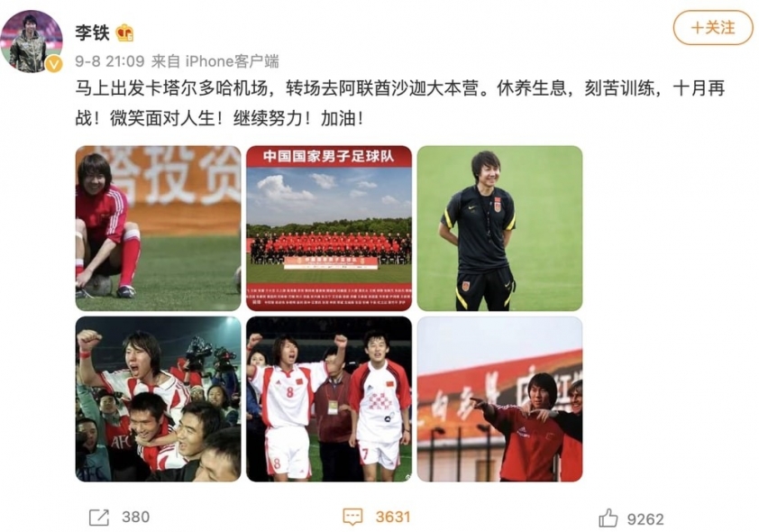The height and width of the screenshot is (532, 759).
Task: Open the comments speech bubble icon
Action: (x=352, y=517)
